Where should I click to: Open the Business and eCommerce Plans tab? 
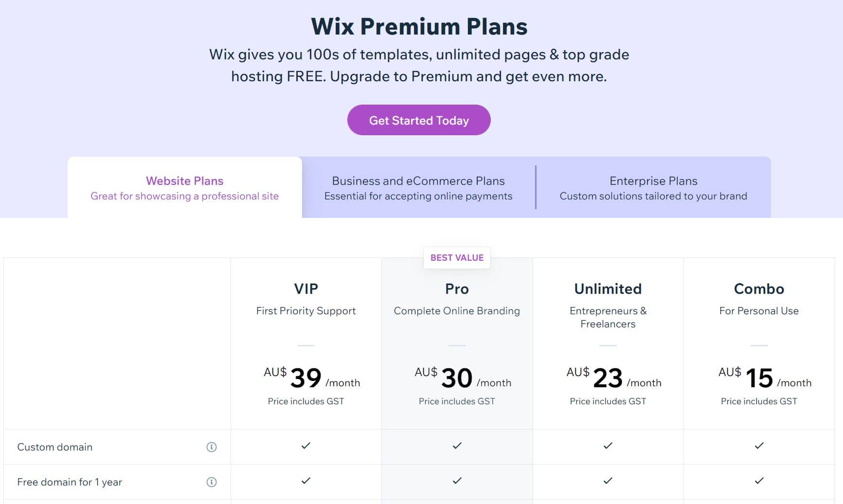click(x=418, y=188)
